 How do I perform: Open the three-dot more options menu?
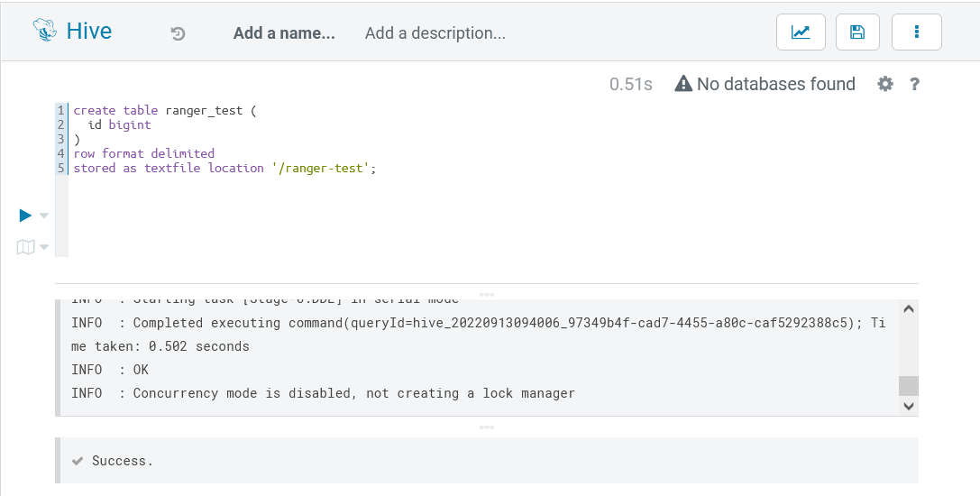coord(917,32)
